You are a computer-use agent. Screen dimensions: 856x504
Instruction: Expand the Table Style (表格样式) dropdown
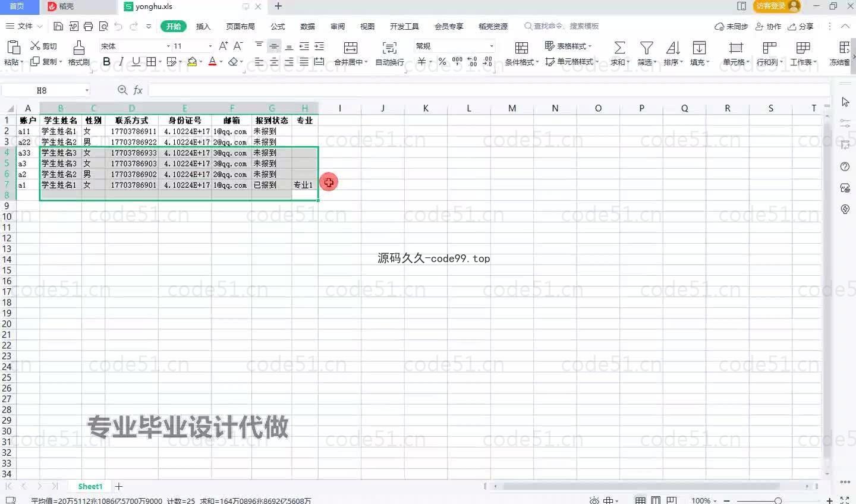tap(590, 46)
